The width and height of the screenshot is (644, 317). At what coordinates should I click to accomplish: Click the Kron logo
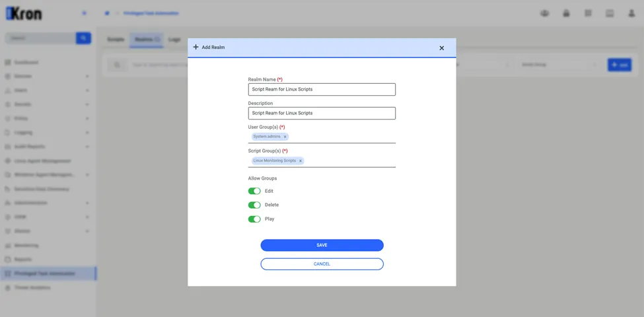pyautogui.click(x=23, y=14)
